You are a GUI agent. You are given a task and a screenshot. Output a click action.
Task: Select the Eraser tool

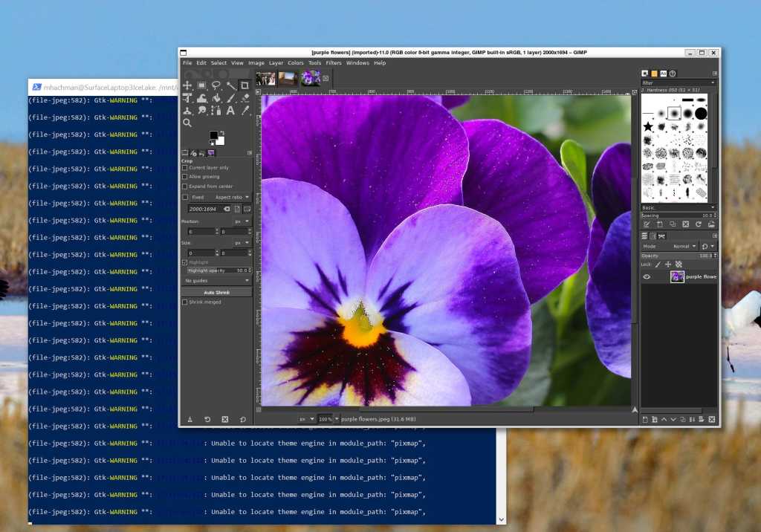click(x=245, y=98)
